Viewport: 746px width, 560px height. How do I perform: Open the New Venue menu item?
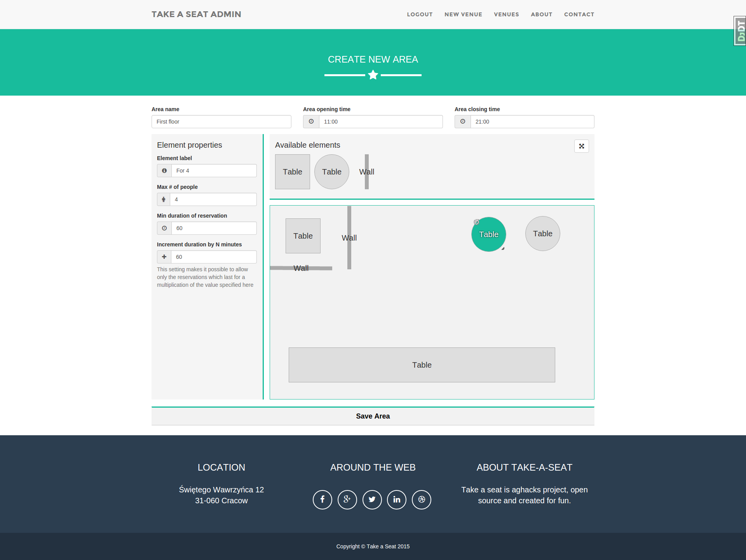tap(463, 14)
